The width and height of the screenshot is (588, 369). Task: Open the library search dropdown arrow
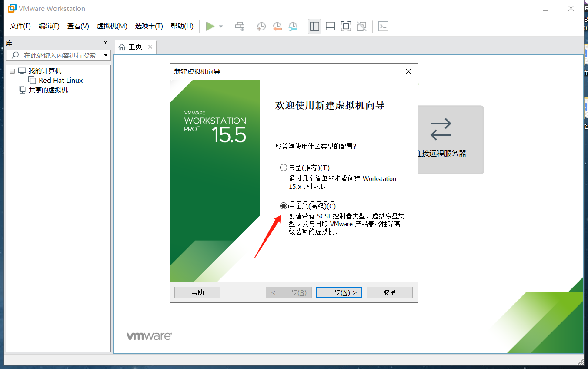(x=106, y=55)
